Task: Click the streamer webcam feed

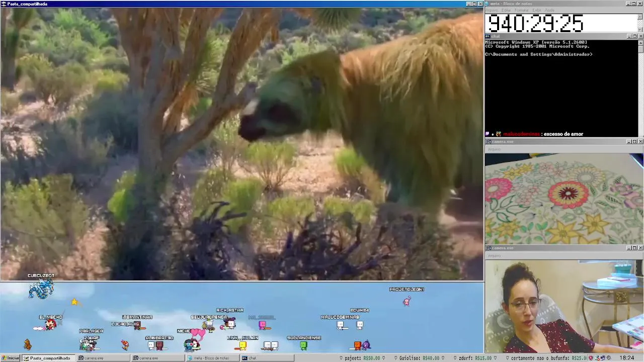Action: (x=564, y=306)
